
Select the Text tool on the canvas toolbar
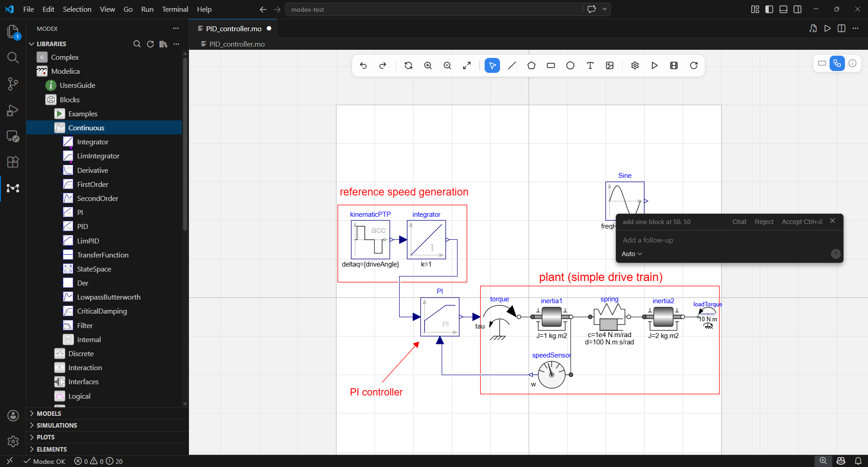[x=590, y=65]
